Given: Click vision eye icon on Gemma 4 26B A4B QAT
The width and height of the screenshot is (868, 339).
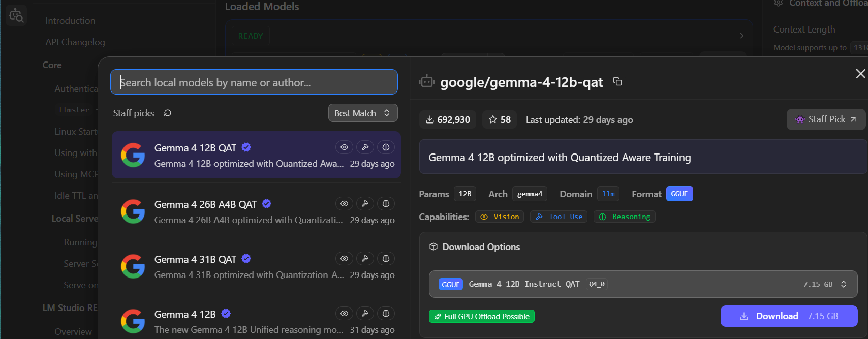Looking at the screenshot, I should point(344,204).
